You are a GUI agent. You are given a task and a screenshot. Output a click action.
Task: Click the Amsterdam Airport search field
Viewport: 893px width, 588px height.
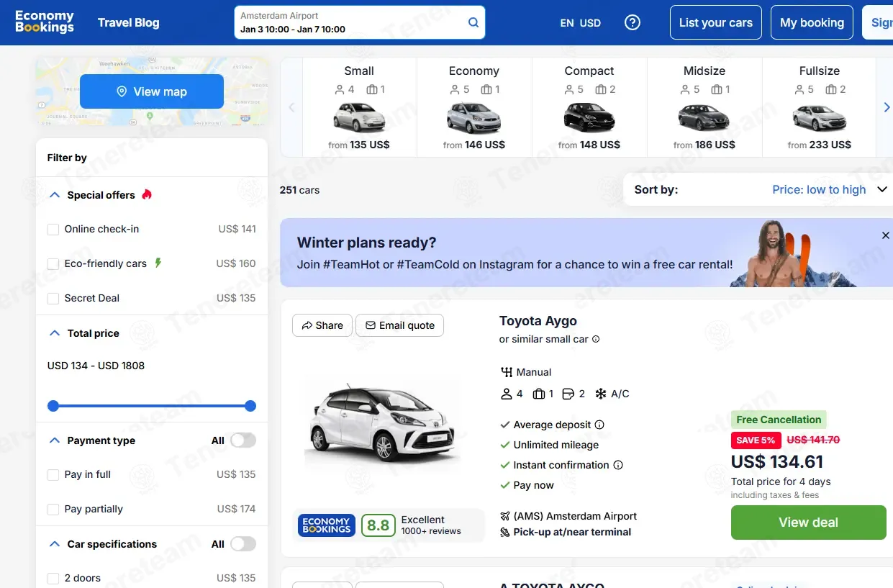click(360, 22)
